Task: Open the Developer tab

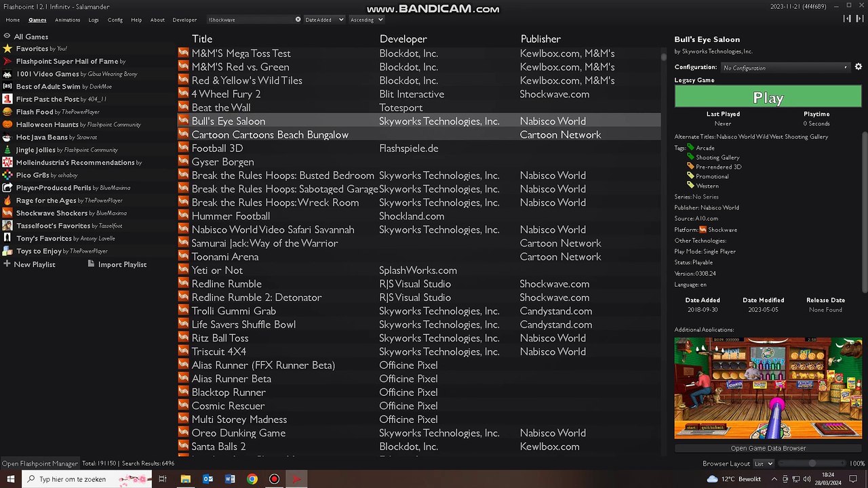Action: (184, 20)
